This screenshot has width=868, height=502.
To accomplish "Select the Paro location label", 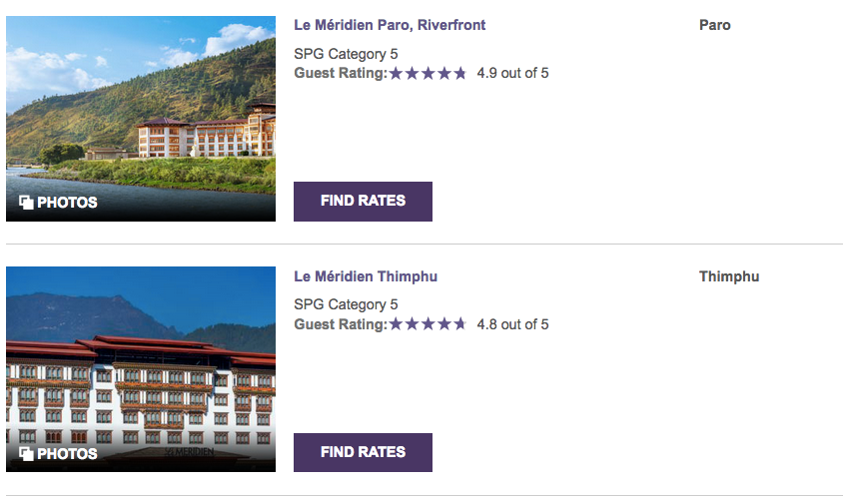I will tap(715, 25).
